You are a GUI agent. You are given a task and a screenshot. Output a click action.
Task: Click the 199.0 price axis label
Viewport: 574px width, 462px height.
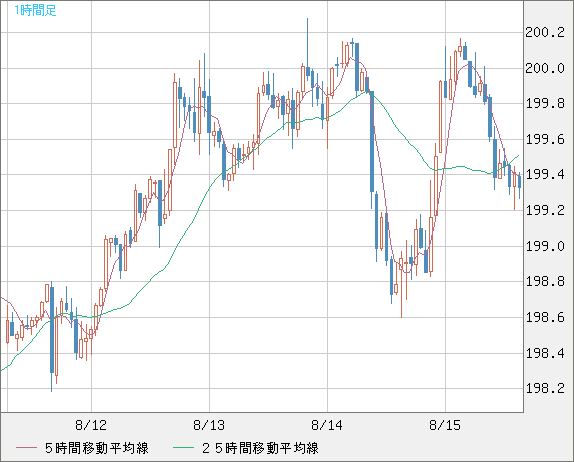tap(545, 246)
